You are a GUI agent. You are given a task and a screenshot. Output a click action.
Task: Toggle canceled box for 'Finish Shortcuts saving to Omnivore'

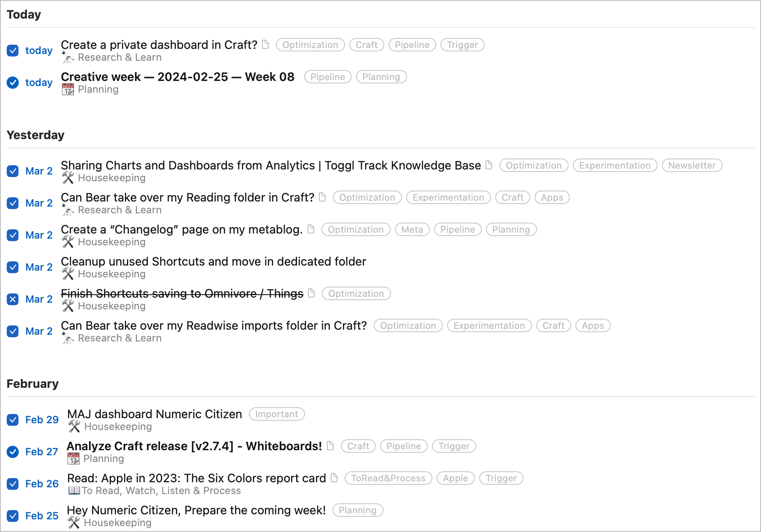13,299
